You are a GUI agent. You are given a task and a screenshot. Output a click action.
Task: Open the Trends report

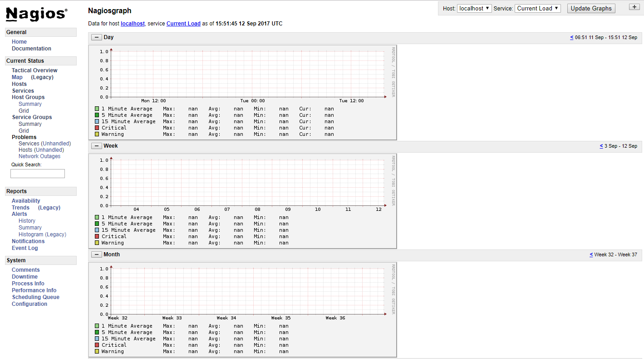(20, 208)
